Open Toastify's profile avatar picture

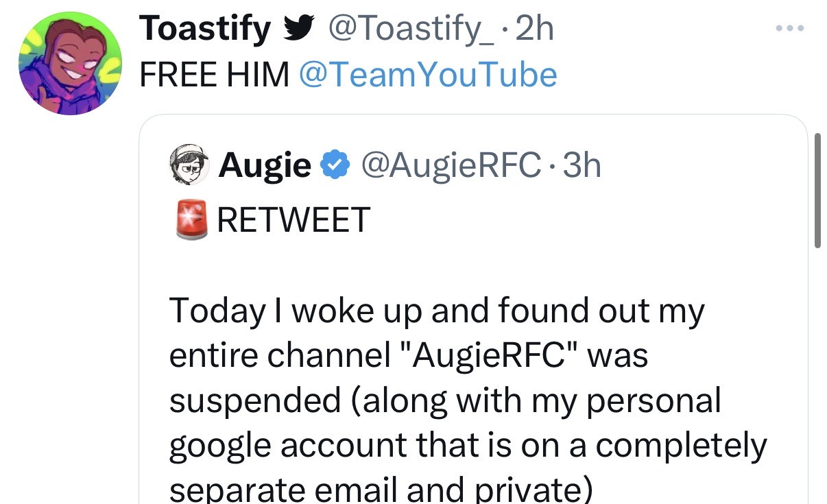point(70,63)
